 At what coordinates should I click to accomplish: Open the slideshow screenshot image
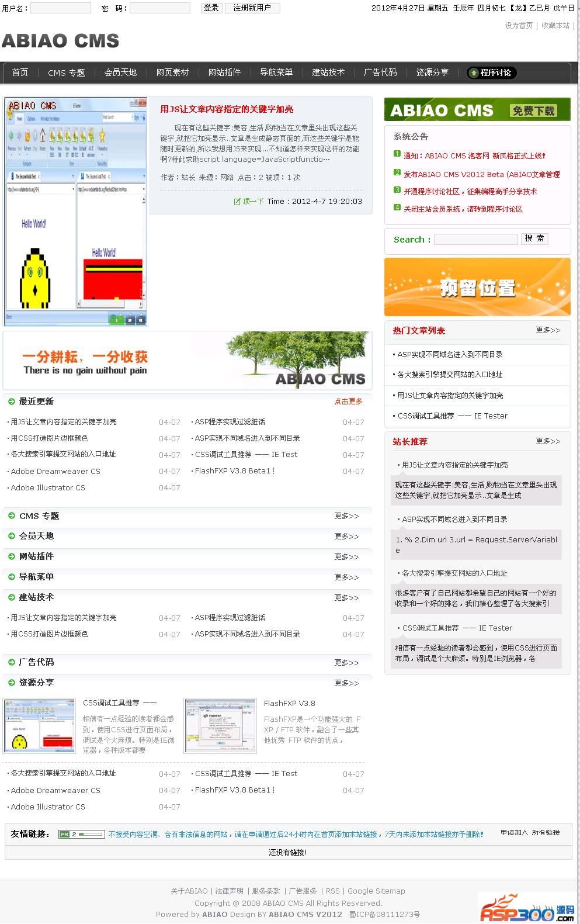[x=75, y=211]
